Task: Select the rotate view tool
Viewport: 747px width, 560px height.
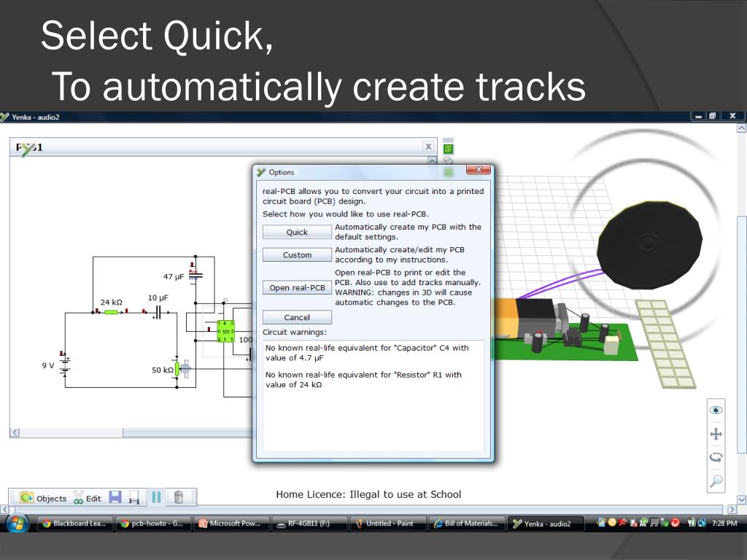Action: coord(716,457)
